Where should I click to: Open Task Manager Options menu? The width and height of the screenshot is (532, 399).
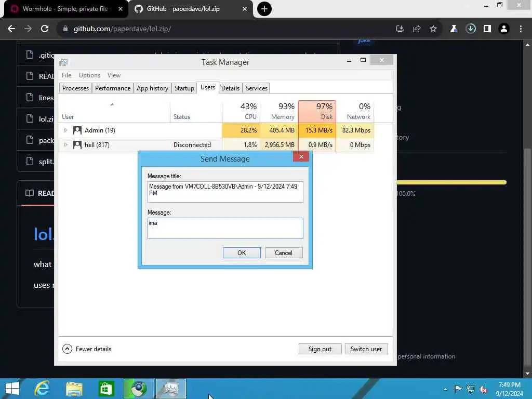click(x=89, y=75)
